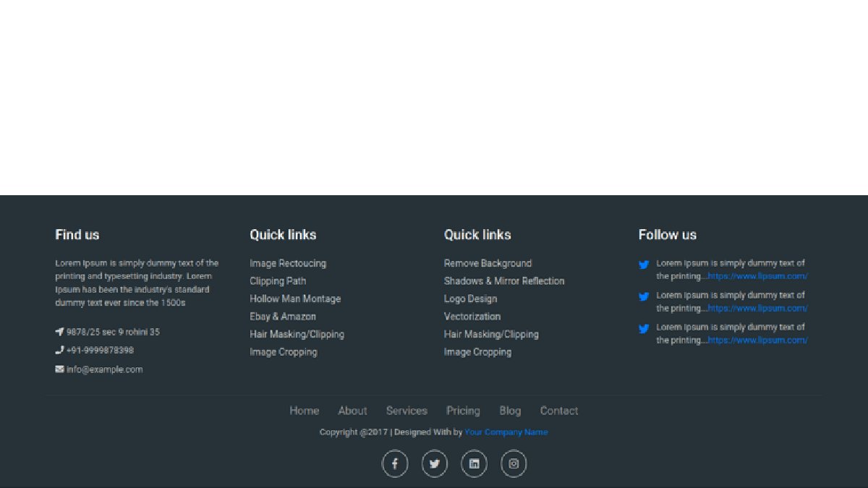Select Services in the footer menu
This screenshot has width=868, height=488.
coord(407,411)
